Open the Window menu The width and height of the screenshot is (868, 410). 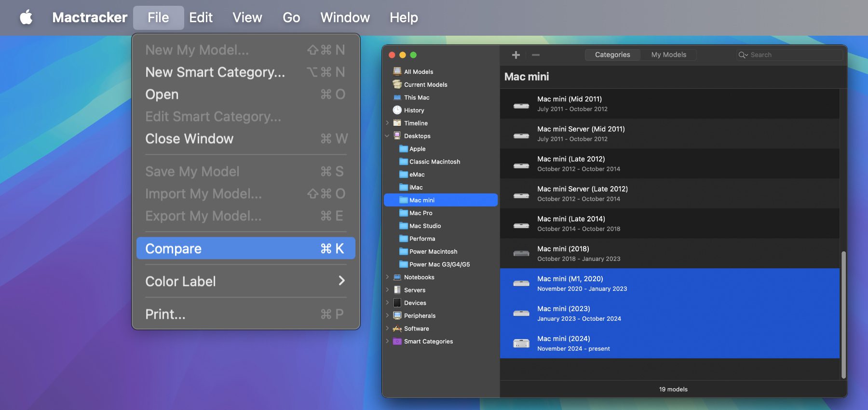[x=345, y=18]
